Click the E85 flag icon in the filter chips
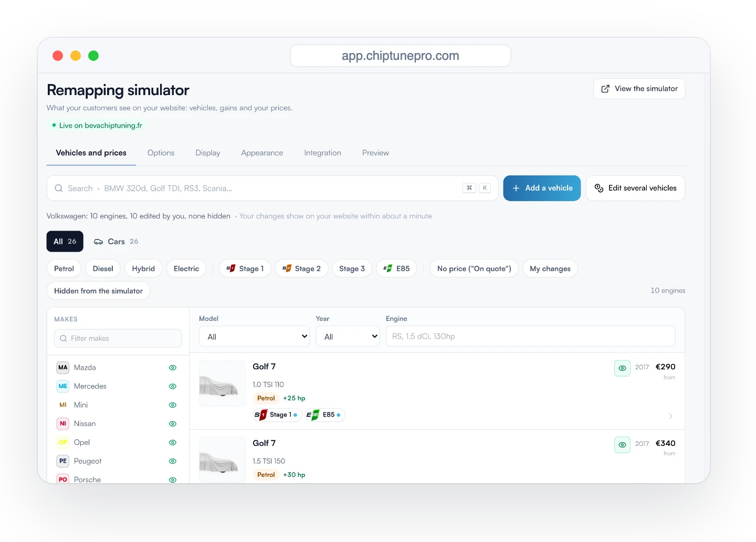 point(388,268)
